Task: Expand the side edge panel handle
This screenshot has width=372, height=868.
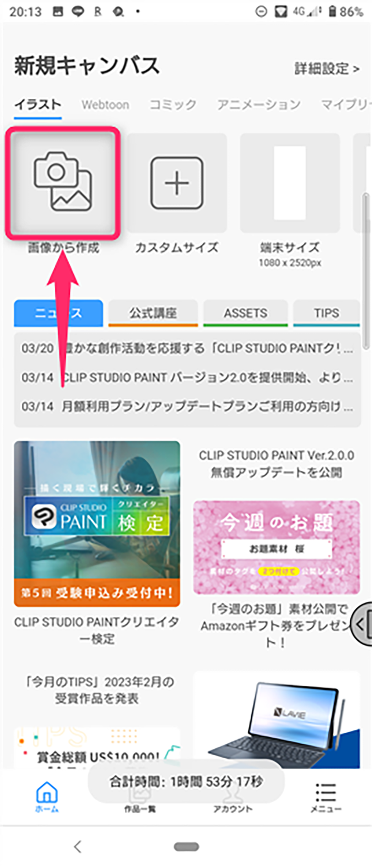Action: click(363, 624)
